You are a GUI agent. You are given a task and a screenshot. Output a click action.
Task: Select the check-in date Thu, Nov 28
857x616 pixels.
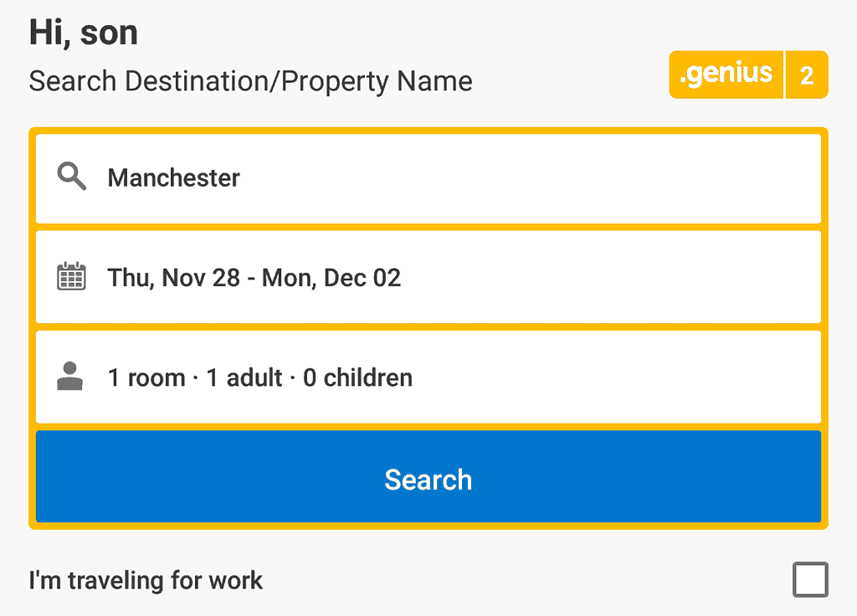(174, 278)
